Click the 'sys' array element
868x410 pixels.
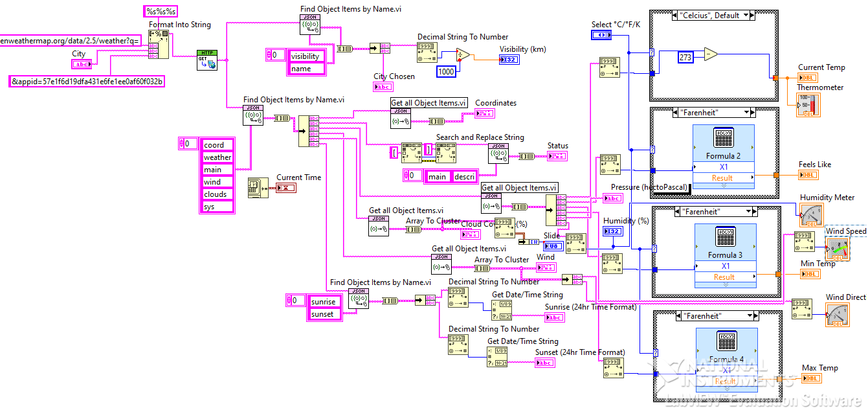click(217, 207)
